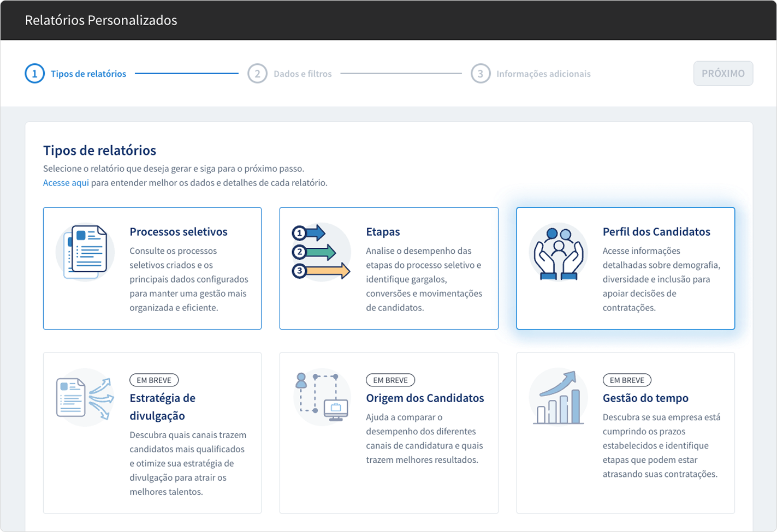777x532 pixels.
Task: Open the Informações adicionais step
Action: [x=544, y=73]
